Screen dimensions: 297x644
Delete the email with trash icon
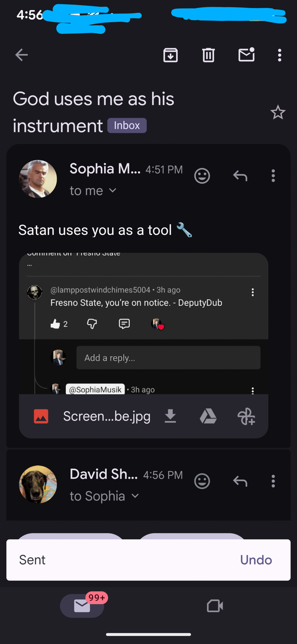point(208,55)
